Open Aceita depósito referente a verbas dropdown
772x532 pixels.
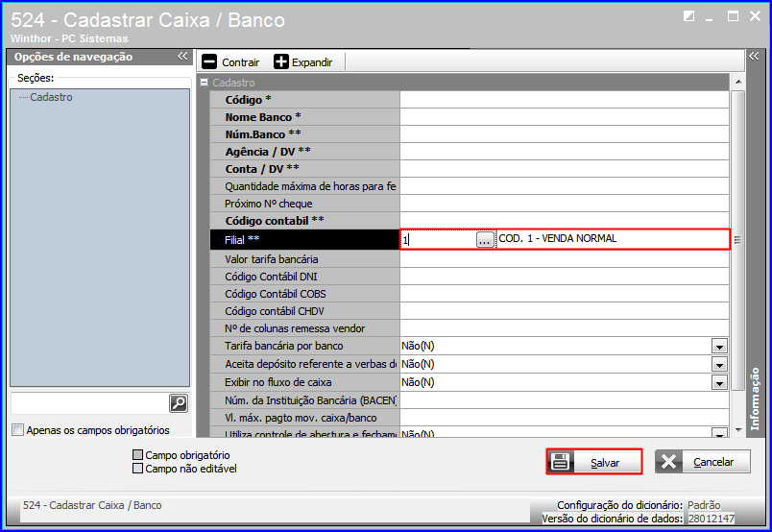click(x=719, y=365)
